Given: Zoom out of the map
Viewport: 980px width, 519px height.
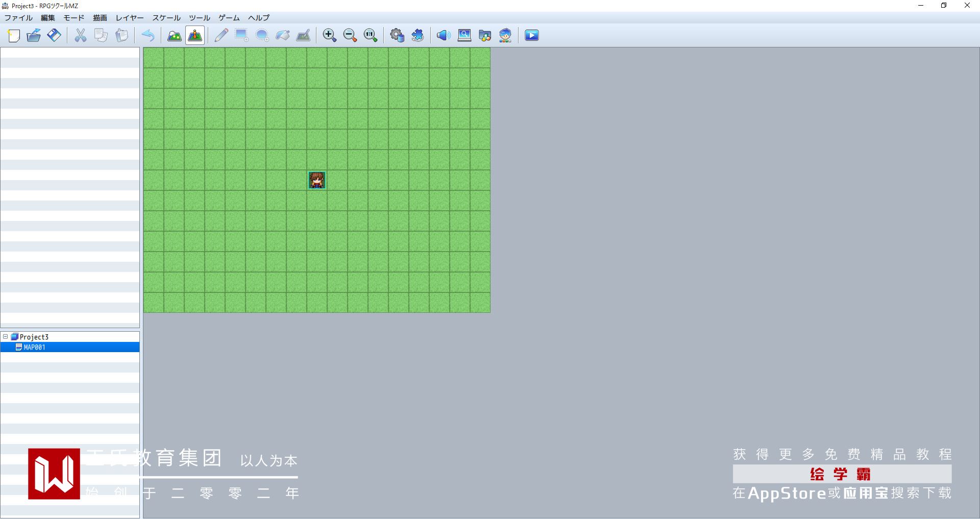Looking at the screenshot, I should [350, 35].
